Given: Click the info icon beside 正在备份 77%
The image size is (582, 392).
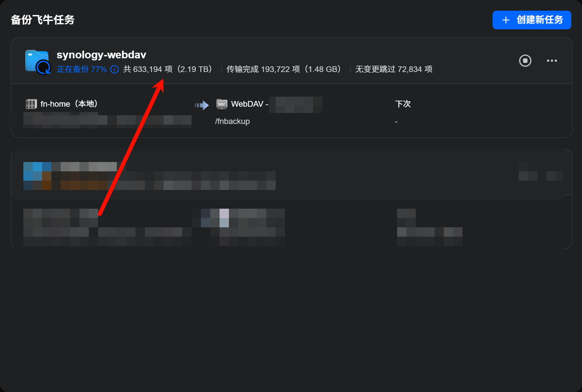Looking at the screenshot, I should pos(114,69).
